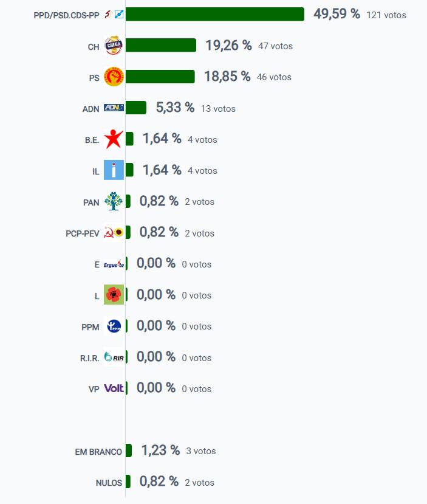
Task: Click the Volt purple logo
Action: coord(114,388)
